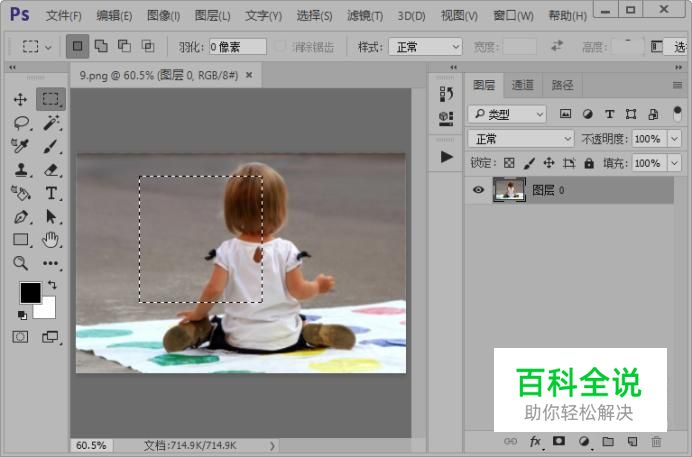Select the Path Selection arrow tool
This screenshot has width=692, height=457.
(51, 217)
